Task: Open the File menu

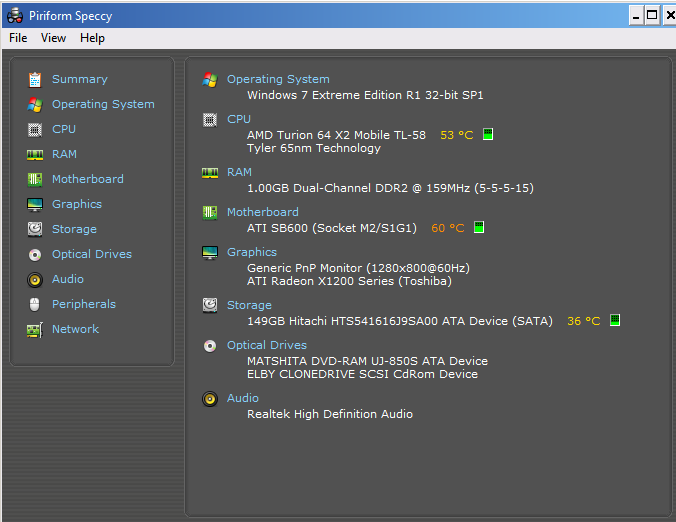Action: (18, 38)
